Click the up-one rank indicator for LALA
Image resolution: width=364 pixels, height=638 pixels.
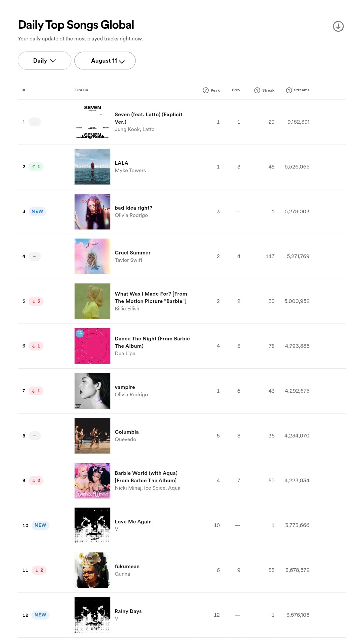click(x=36, y=167)
